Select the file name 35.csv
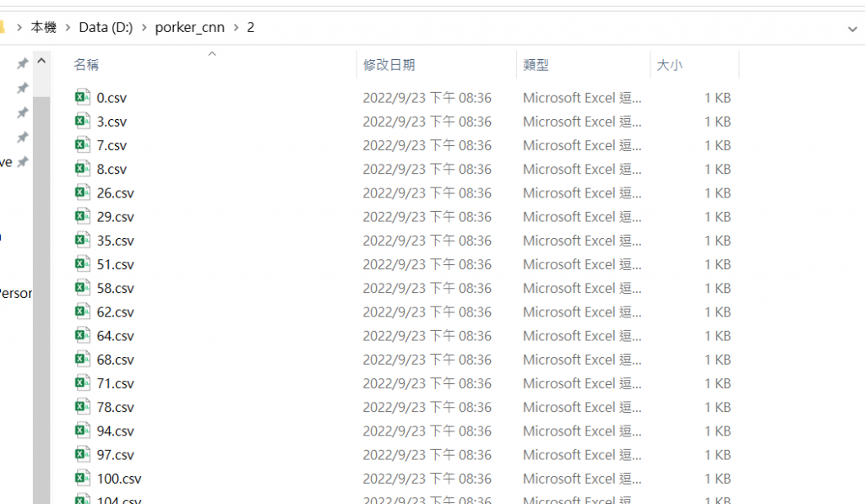This screenshot has height=504, width=865. (x=115, y=241)
